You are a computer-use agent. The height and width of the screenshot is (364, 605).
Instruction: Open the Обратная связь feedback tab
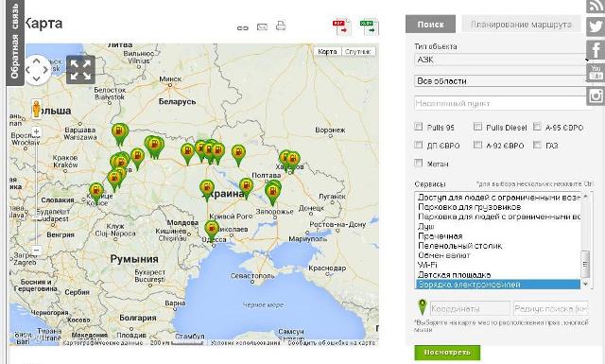pos(15,42)
